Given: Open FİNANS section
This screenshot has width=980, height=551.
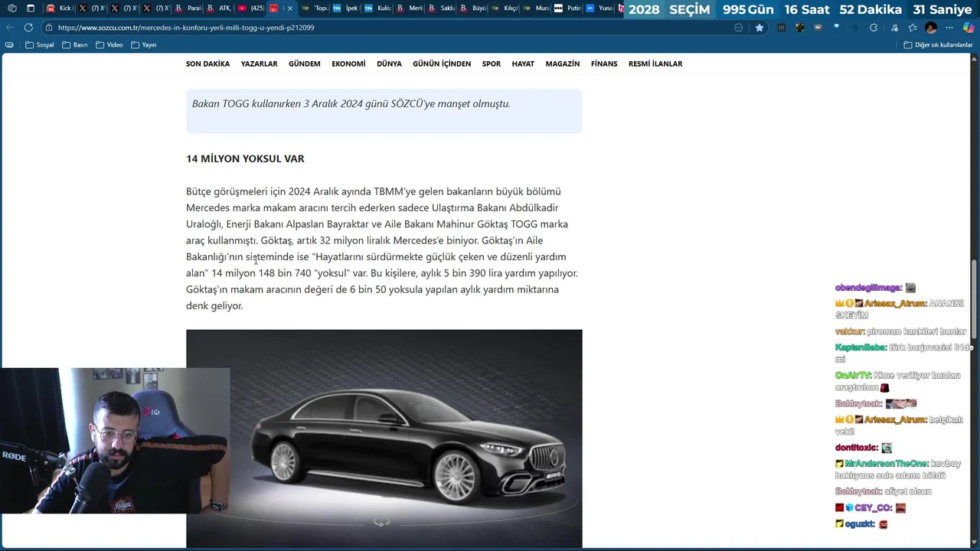Looking at the screenshot, I should coord(604,64).
